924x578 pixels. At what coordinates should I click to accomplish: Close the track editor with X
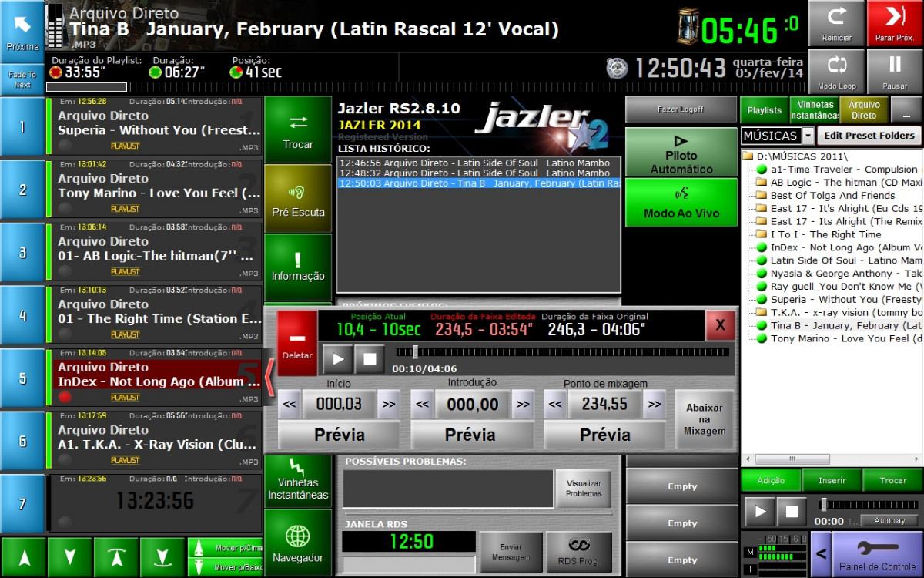point(720,325)
